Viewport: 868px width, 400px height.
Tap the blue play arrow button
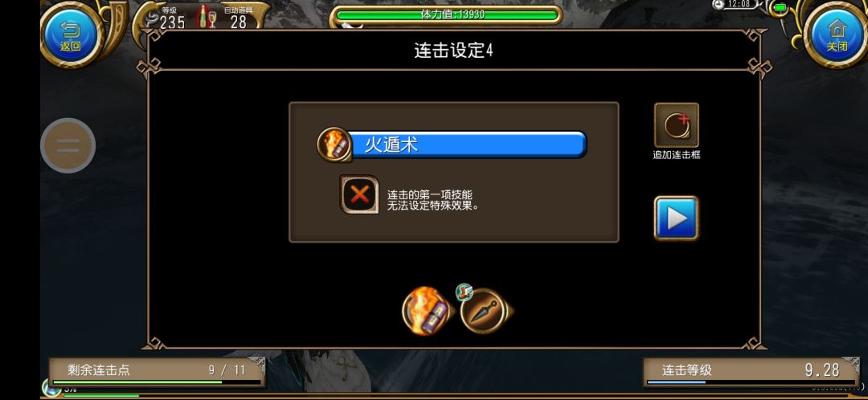[677, 218]
